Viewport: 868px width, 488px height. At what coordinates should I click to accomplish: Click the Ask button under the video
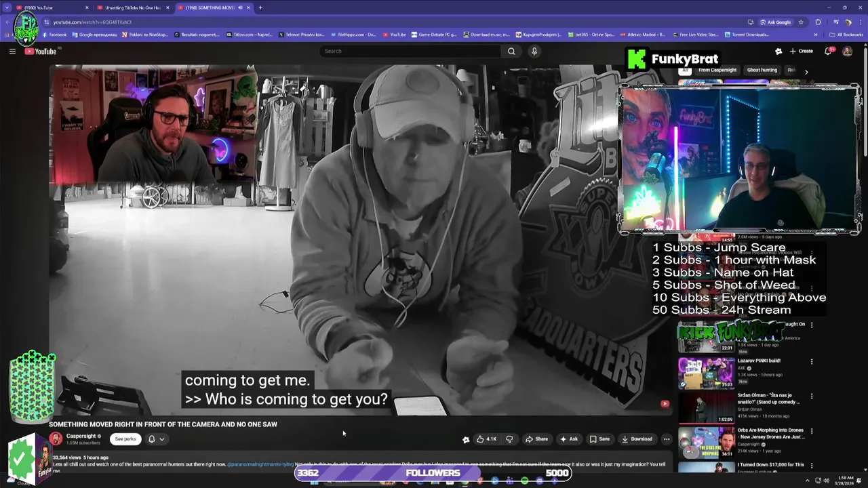pos(569,439)
